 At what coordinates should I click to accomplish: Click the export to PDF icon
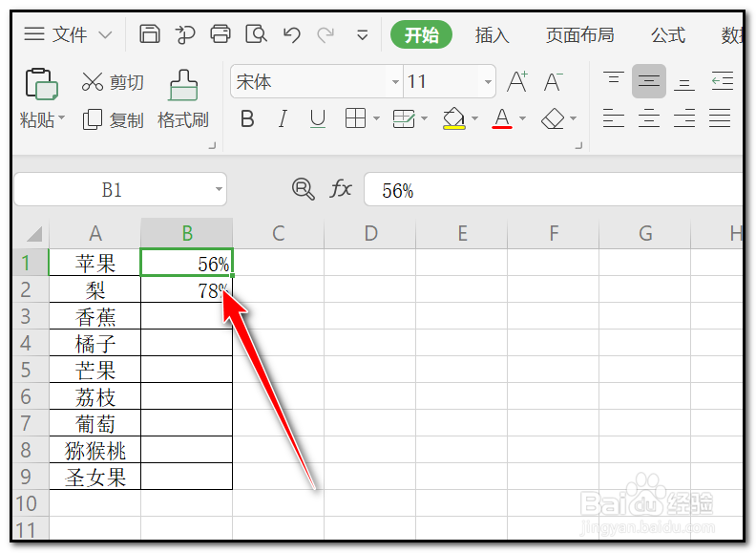[185, 34]
